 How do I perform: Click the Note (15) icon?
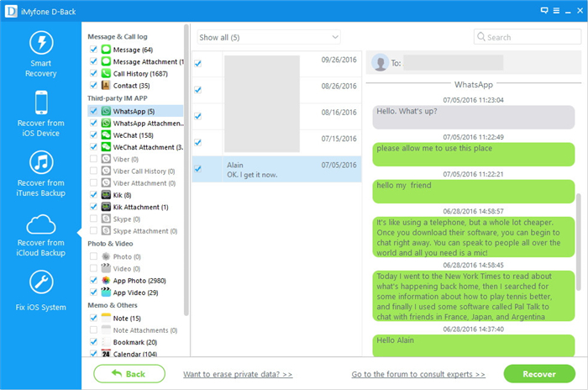coord(106,318)
